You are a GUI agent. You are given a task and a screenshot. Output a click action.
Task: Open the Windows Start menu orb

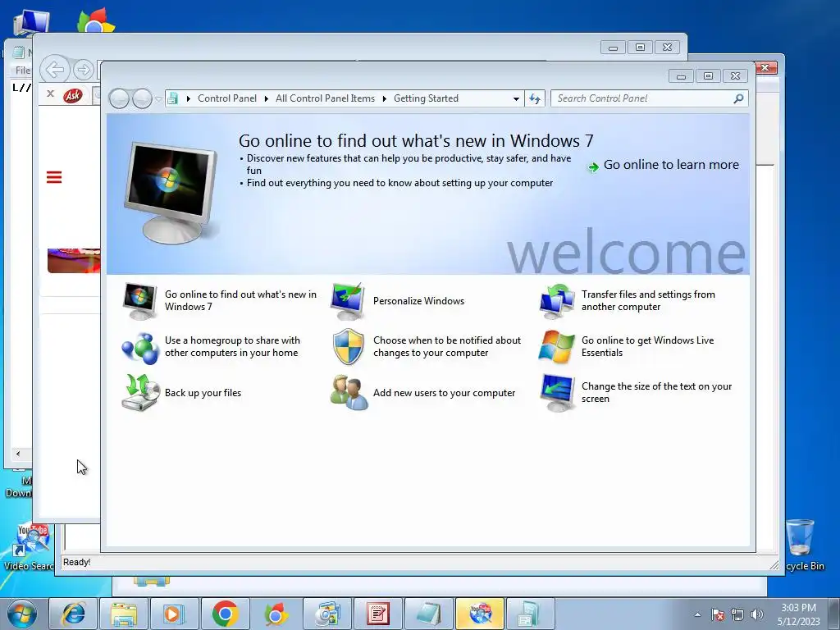(23, 614)
